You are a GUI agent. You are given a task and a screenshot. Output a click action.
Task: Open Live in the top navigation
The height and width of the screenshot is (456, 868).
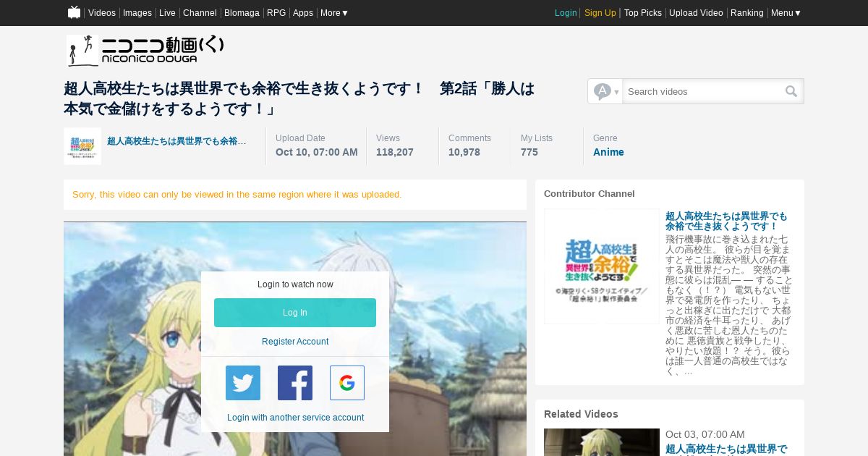[x=167, y=13]
